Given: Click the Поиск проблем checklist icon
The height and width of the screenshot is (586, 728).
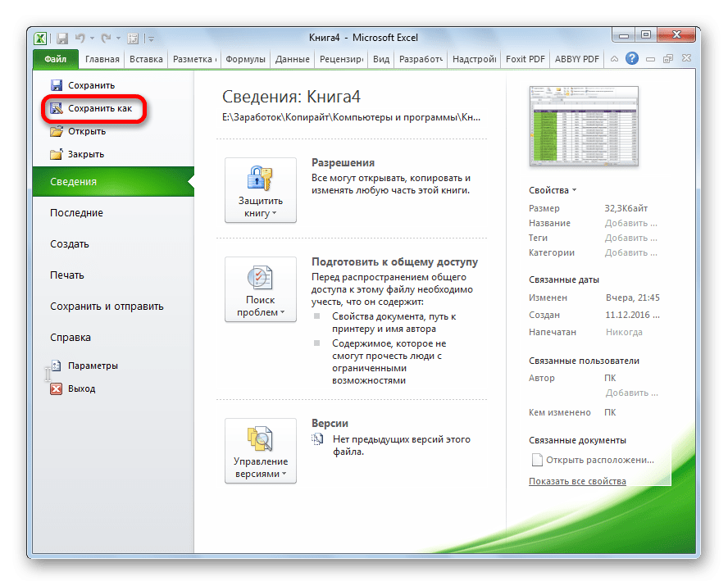Looking at the screenshot, I should [x=260, y=278].
